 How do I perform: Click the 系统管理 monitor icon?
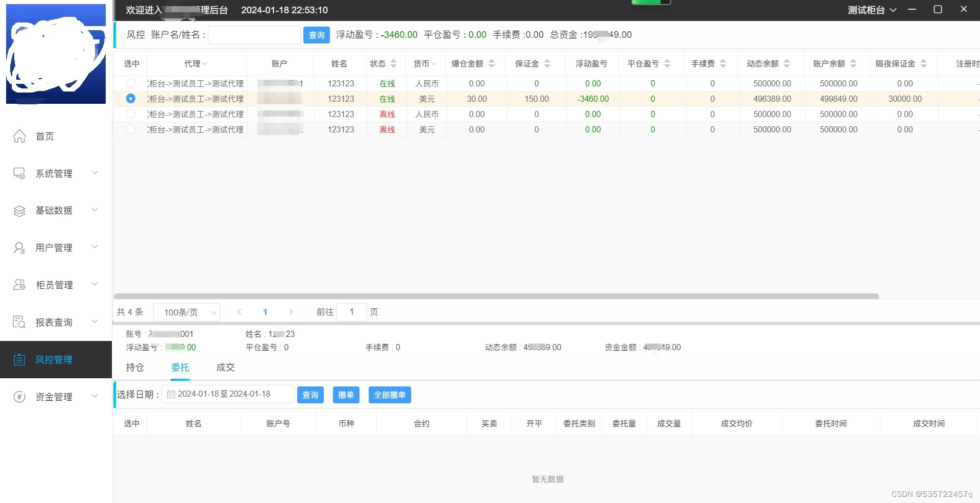coord(19,173)
